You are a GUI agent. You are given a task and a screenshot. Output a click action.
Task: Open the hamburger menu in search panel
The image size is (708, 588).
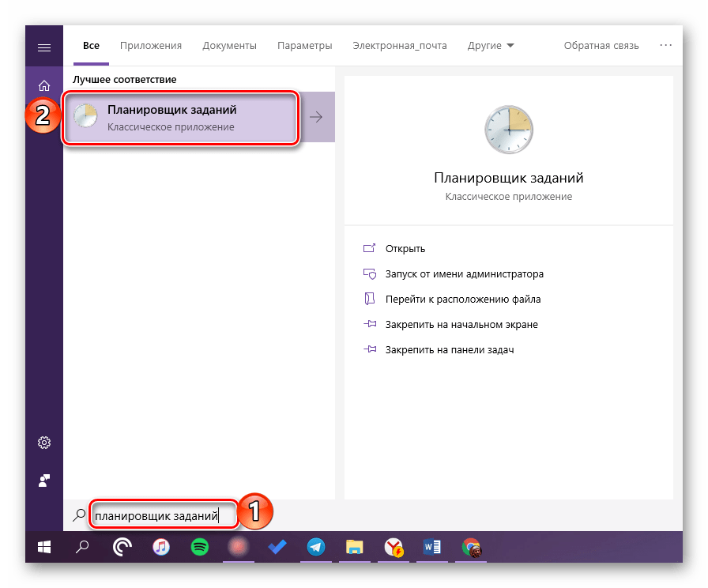coord(44,47)
